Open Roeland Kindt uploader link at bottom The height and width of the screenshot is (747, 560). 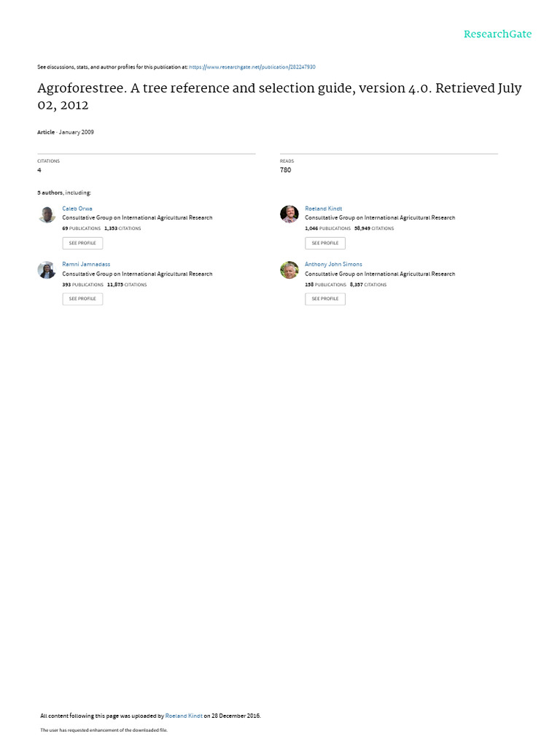point(184,716)
